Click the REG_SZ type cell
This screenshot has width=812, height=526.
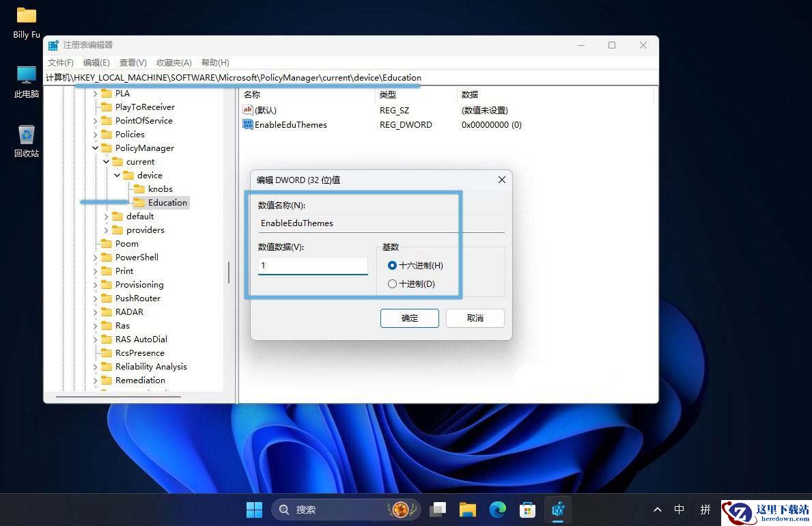pos(394,111)
